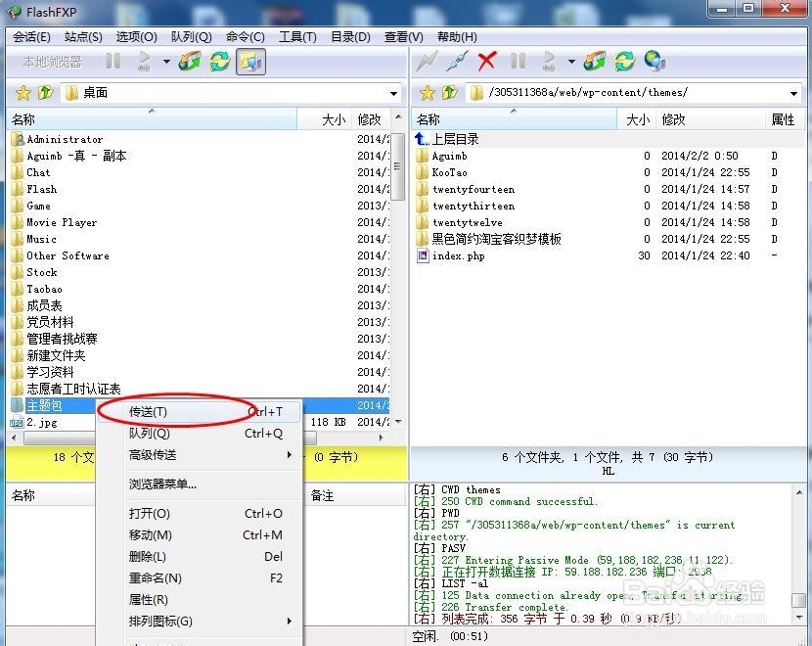This screenshot has width=812, height=646.
Task: Choose 删除(L) in context menu
Action: [200, 556]
